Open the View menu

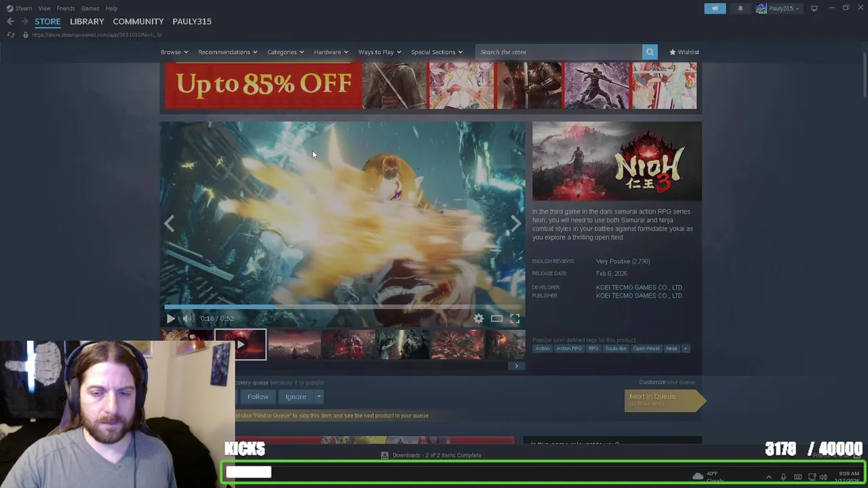(44, 8)
